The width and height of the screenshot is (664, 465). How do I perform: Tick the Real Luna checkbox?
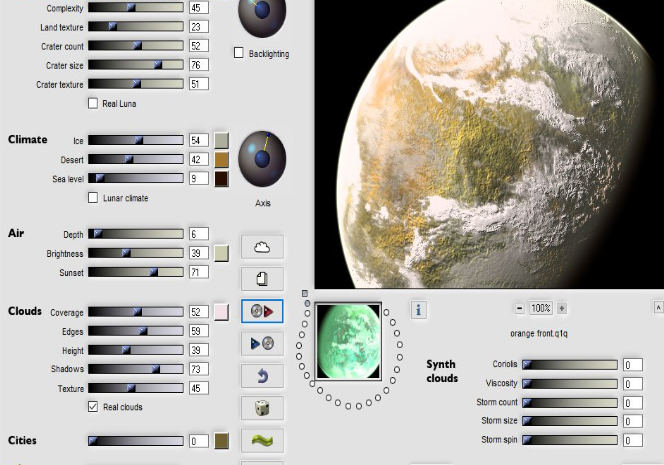pos(93,103)
